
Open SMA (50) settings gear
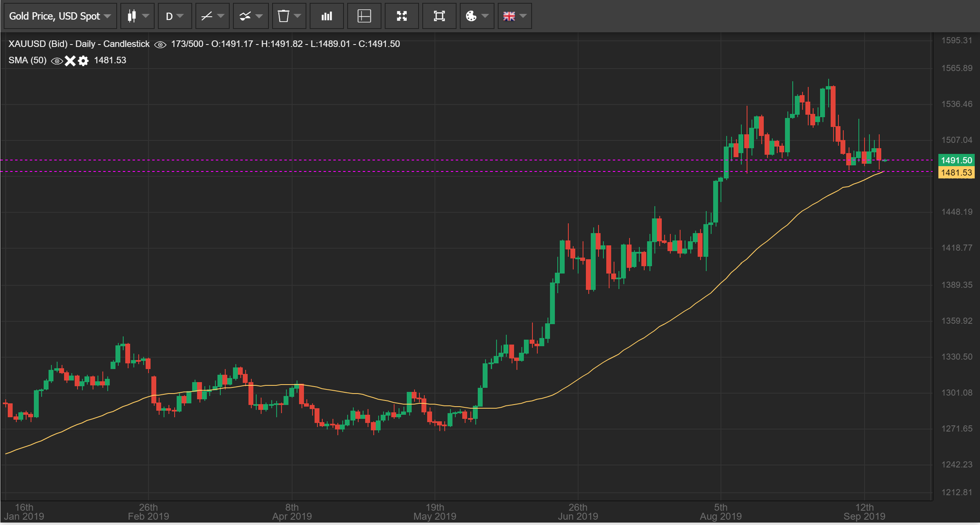click(83, 61)
